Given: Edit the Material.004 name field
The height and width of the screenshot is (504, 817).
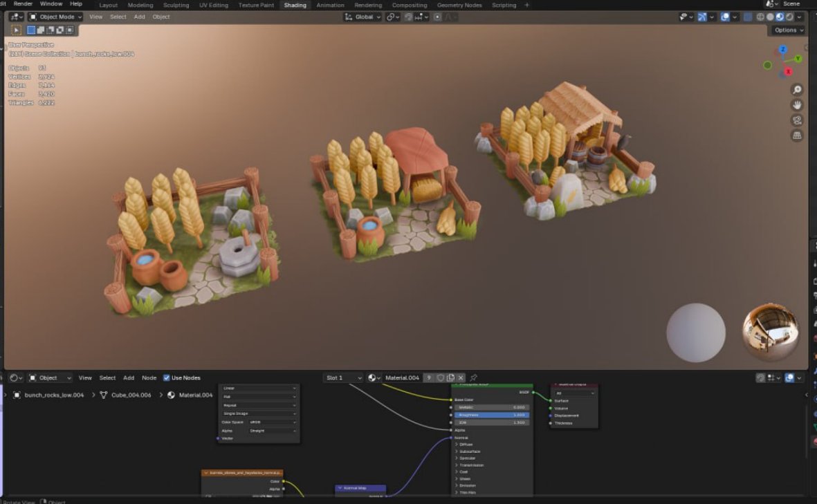Looking at the screenshot, I should click(402, 378).
